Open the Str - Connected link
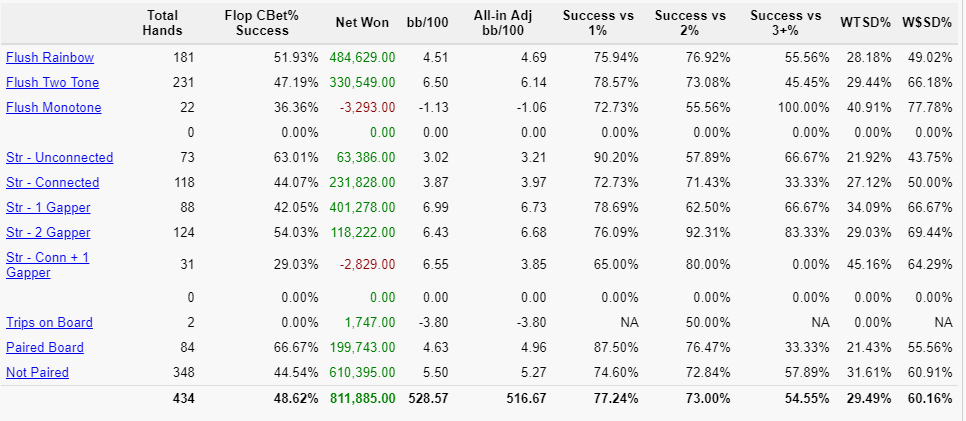This screenshot has height=421, width=966. pyautogui.click(x=52, y=183)
